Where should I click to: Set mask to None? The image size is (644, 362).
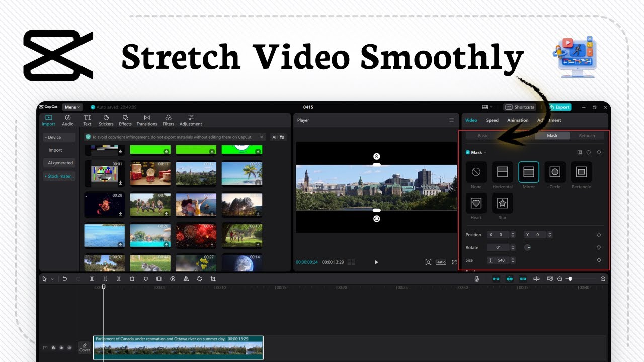[x=476, y=172]
